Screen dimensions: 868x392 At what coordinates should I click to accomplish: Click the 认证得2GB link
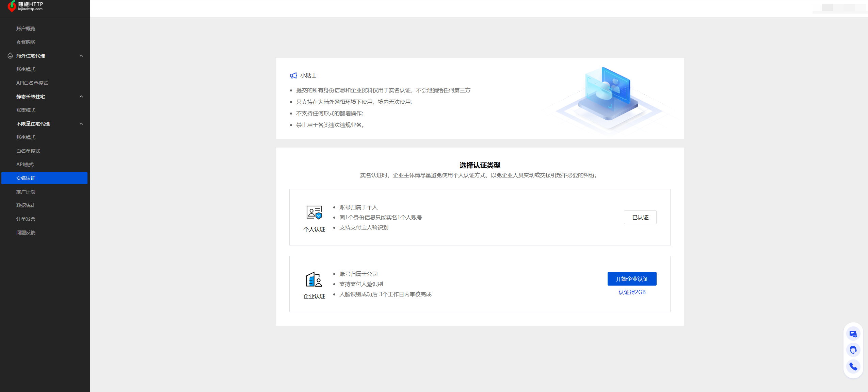[632, 292]
